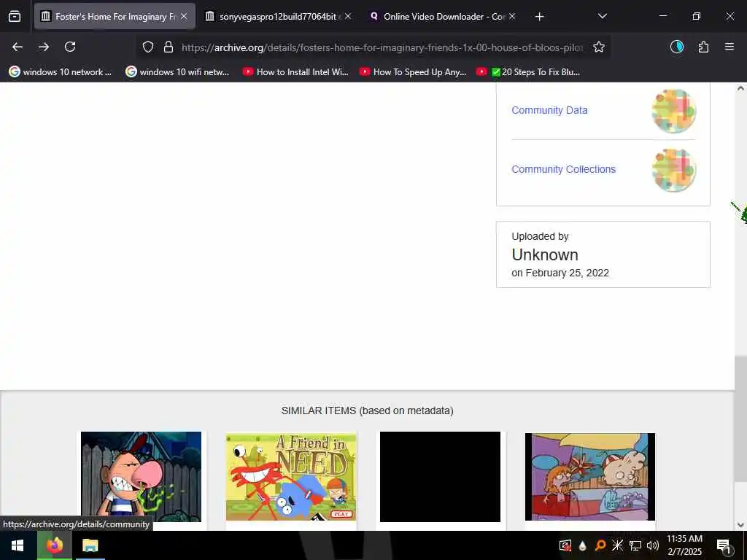Click the orange magnifier tray icon
The width and height of the screenshot is (747, 560).
point(600,545)
